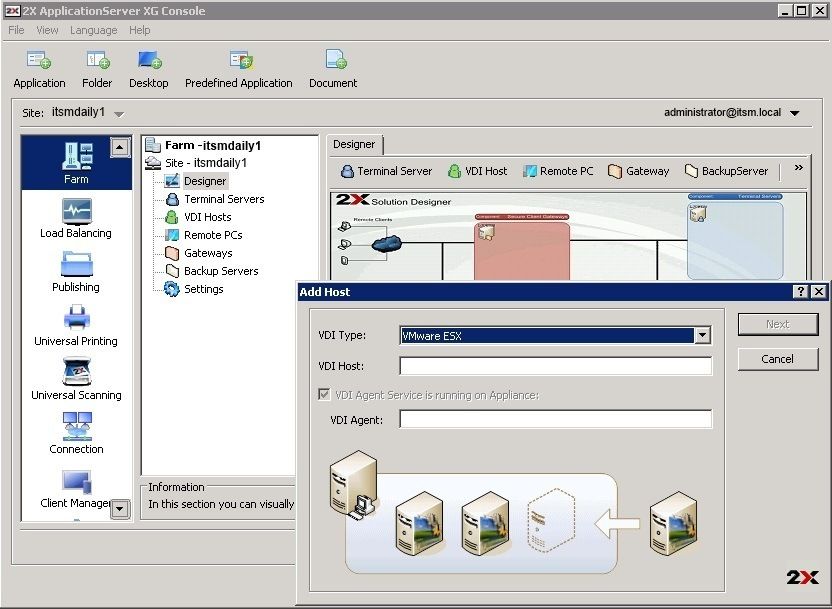Close the Add Host dialog
Screen dimensions: 832x609
pos(819,291)
